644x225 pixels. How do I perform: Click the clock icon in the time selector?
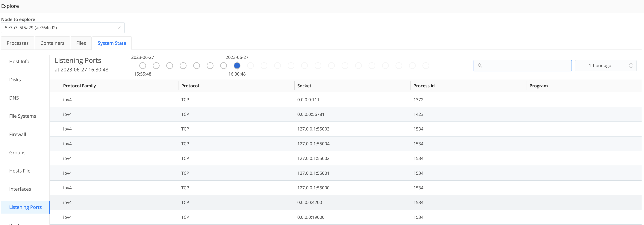point(631,66)
